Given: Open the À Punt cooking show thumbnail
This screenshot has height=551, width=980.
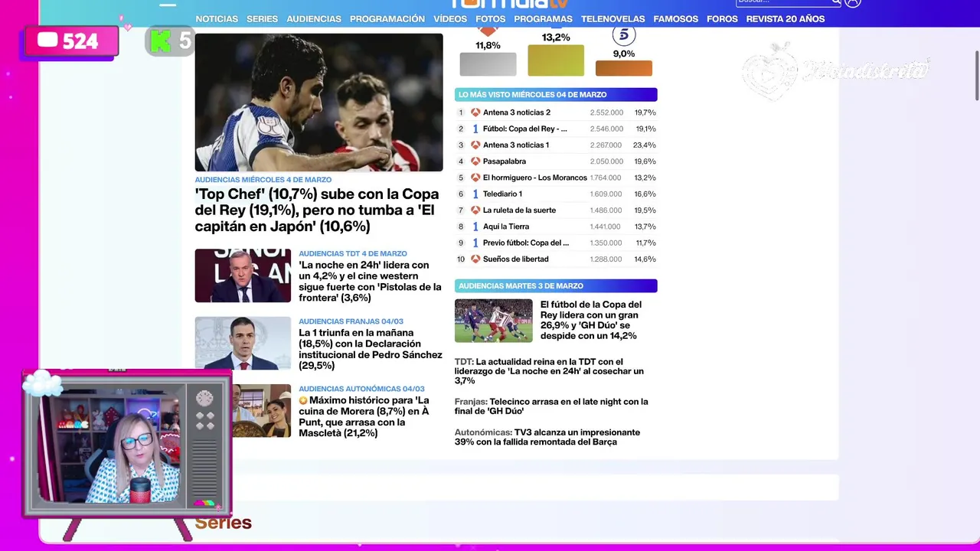Looking at the screenshot, I should (261, 410).
